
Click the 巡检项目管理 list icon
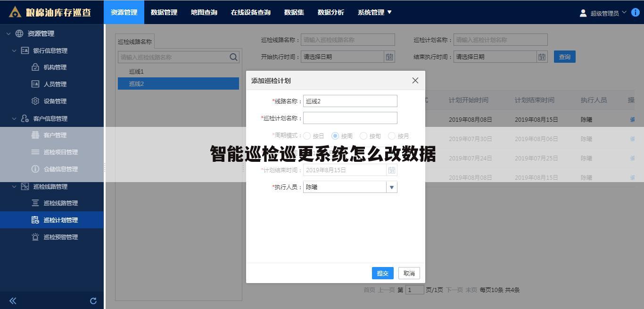[35, 152]
